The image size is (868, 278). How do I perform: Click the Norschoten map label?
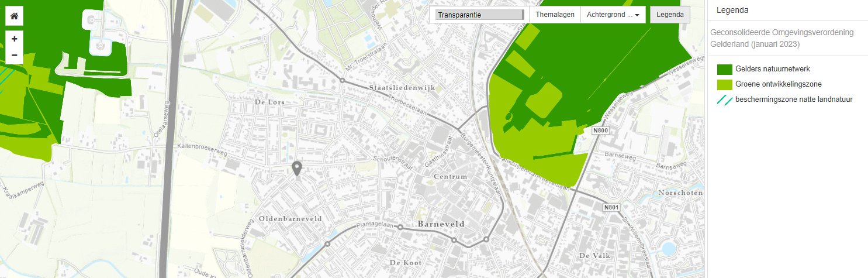[x=680, y=193]
